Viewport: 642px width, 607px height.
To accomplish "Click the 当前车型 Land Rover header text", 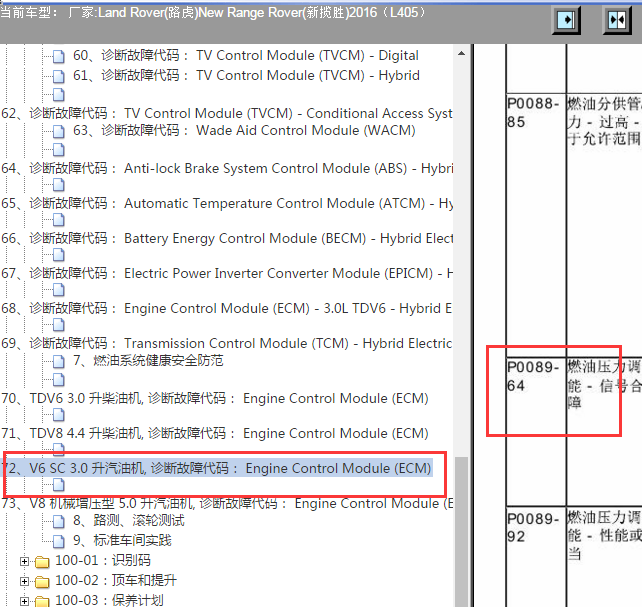I will 213,12.
